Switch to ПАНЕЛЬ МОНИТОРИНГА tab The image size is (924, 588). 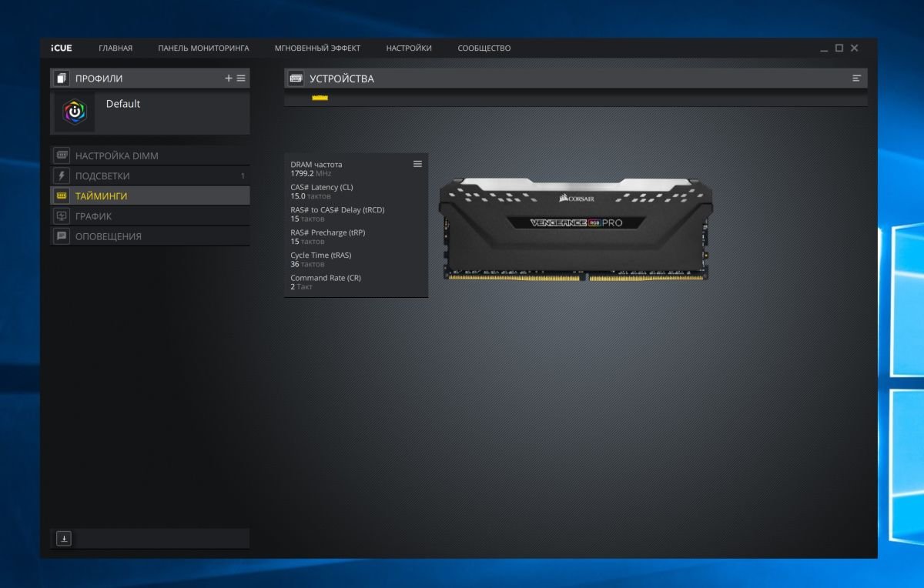tap(203, 48)
